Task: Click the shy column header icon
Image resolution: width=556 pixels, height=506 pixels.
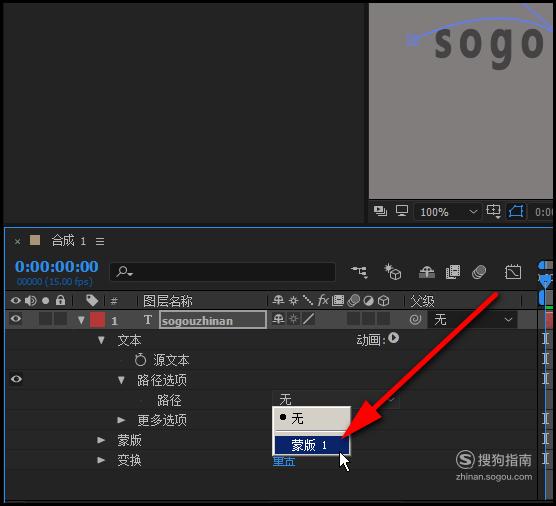Action: pos(278,300)
